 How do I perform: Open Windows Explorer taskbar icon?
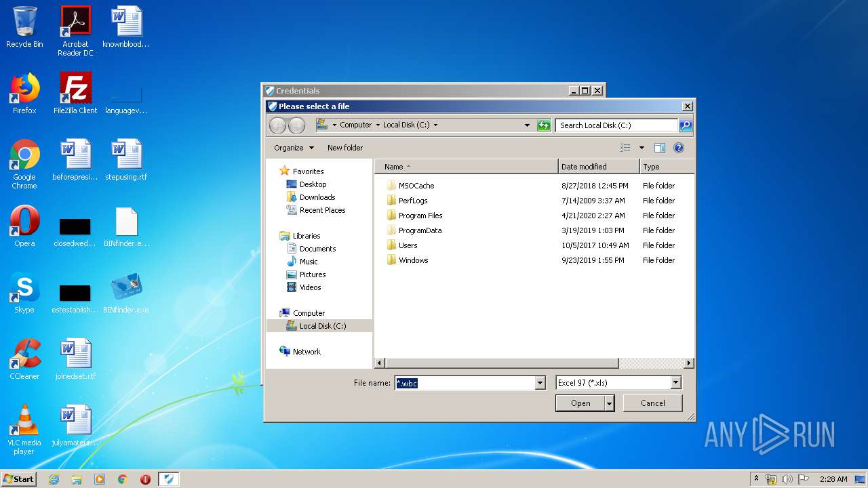click(77, 479)
